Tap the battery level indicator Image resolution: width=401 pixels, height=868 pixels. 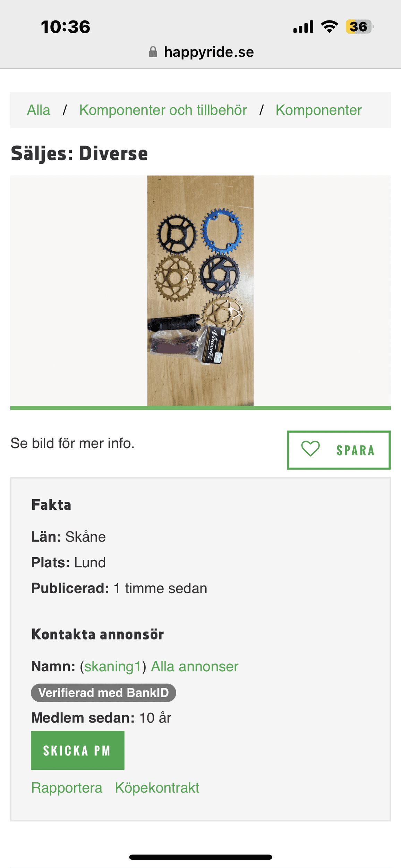pyautogui.click(x=359, y=27)
